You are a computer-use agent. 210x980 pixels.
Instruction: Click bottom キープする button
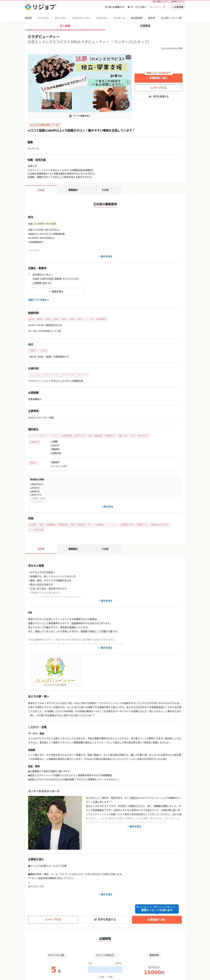(x=53, y=920)
